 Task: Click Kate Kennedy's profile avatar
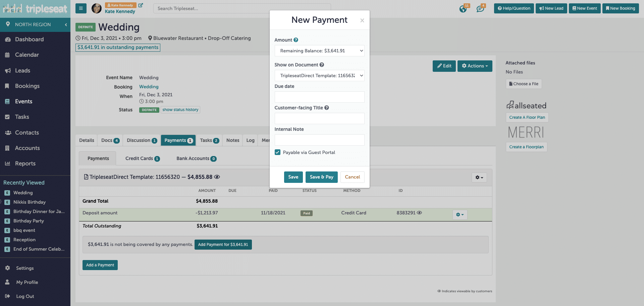(97, 8)
